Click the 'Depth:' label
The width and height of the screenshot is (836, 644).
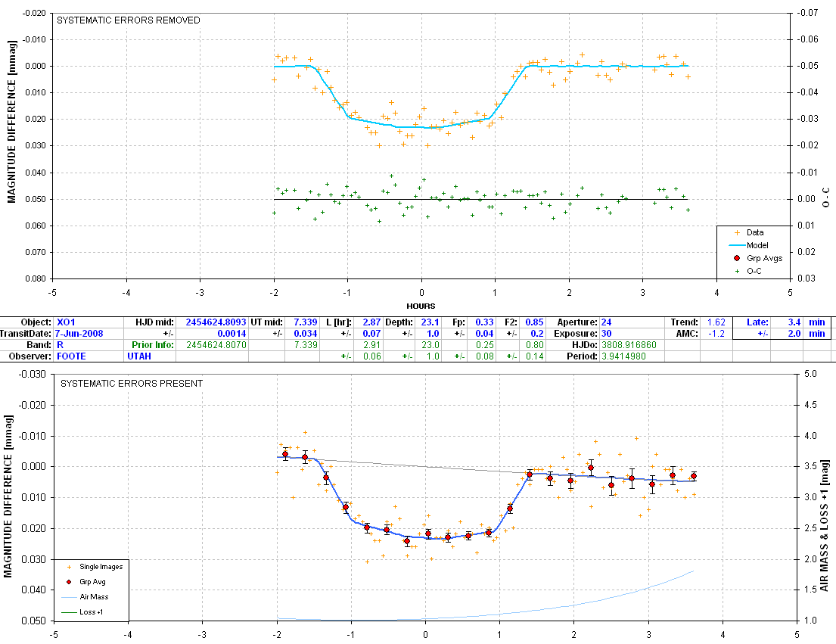399,322
